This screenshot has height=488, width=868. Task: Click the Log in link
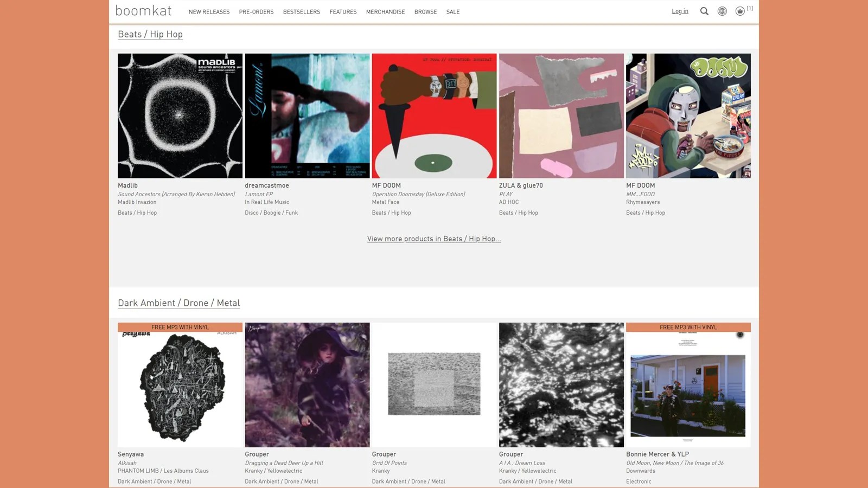[x=680, y=11]
